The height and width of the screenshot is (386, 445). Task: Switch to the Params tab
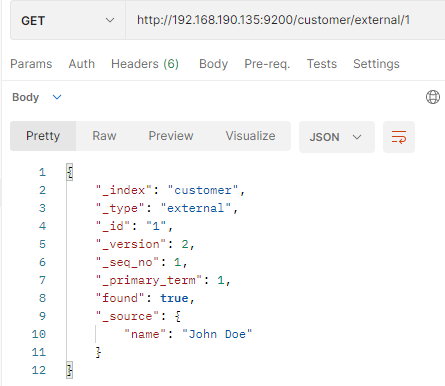pos(31,64)
